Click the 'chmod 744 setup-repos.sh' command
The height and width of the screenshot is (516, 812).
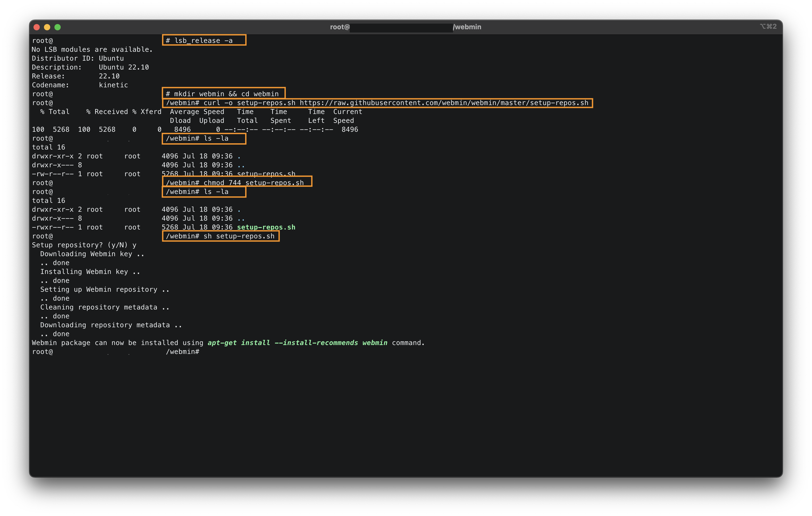pos(253,183)
